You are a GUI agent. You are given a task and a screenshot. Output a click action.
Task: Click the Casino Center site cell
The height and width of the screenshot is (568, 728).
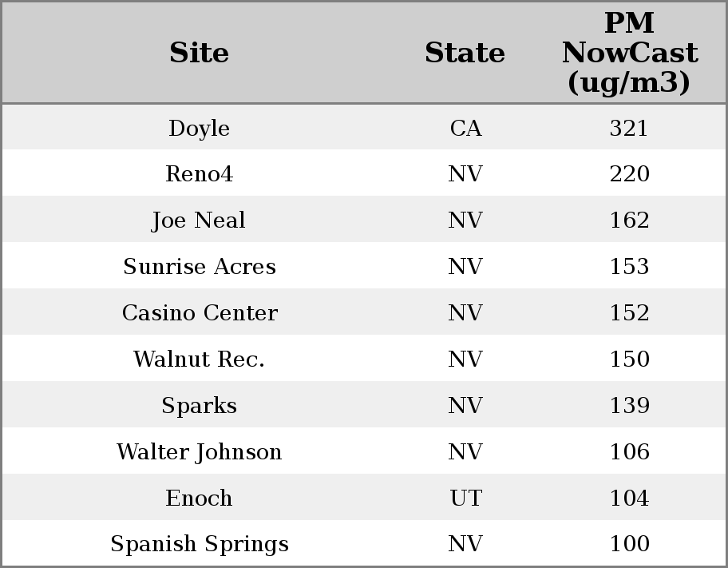pos(199,313)
